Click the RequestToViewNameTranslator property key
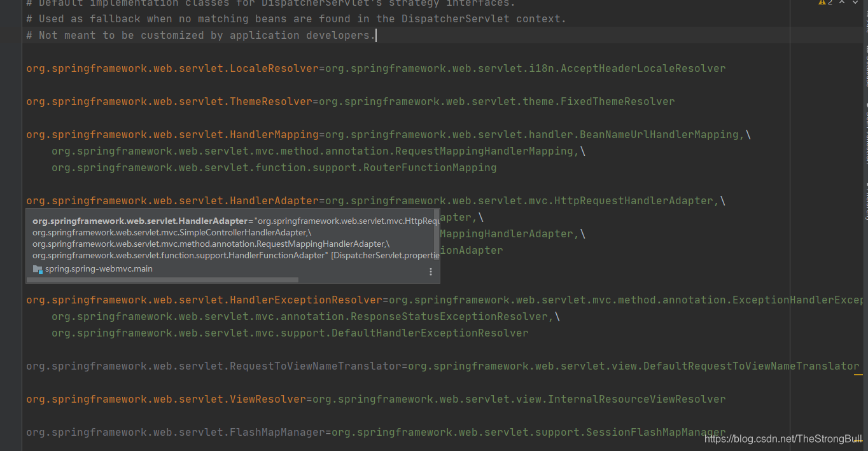Screen dimensions: 868x451 (x=214, y=366)
